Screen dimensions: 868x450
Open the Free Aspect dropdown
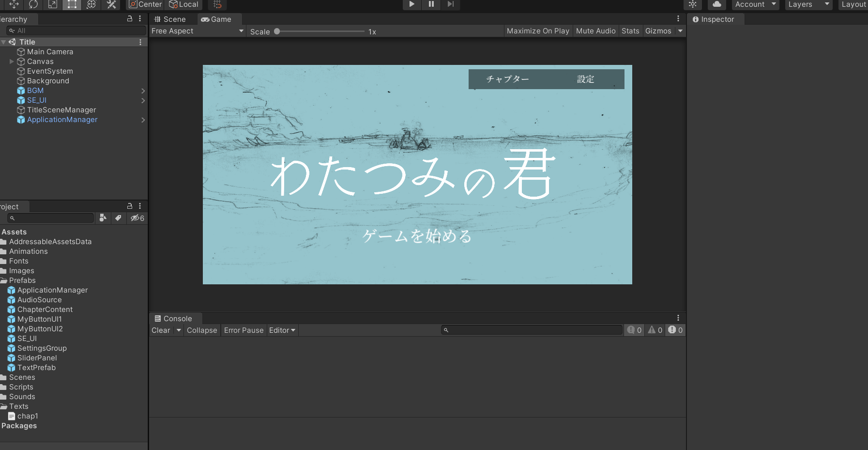[x=197, y=31]
